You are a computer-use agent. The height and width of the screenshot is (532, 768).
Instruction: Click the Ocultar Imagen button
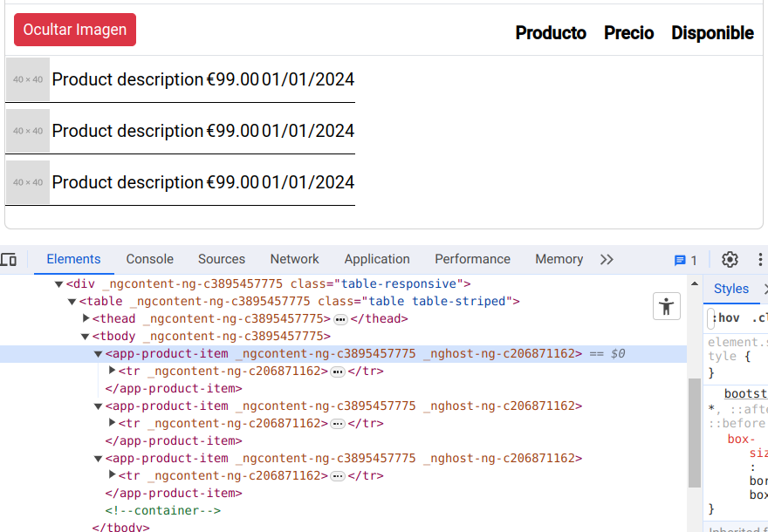(x=74, y=29)
